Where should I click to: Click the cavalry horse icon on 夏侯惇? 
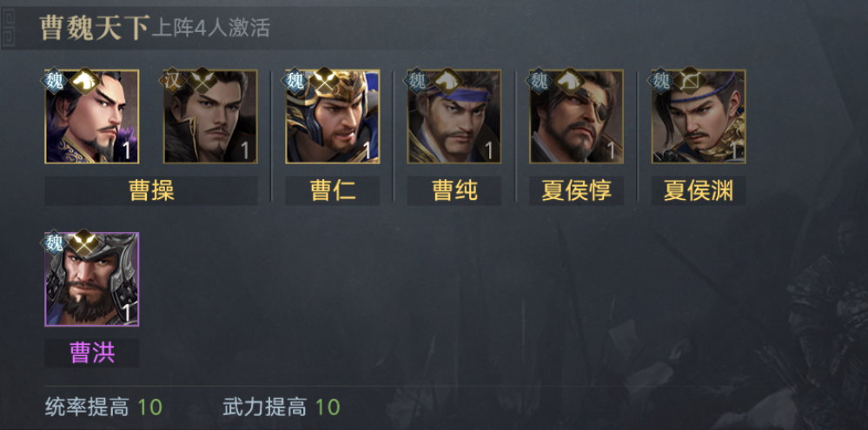569,81
